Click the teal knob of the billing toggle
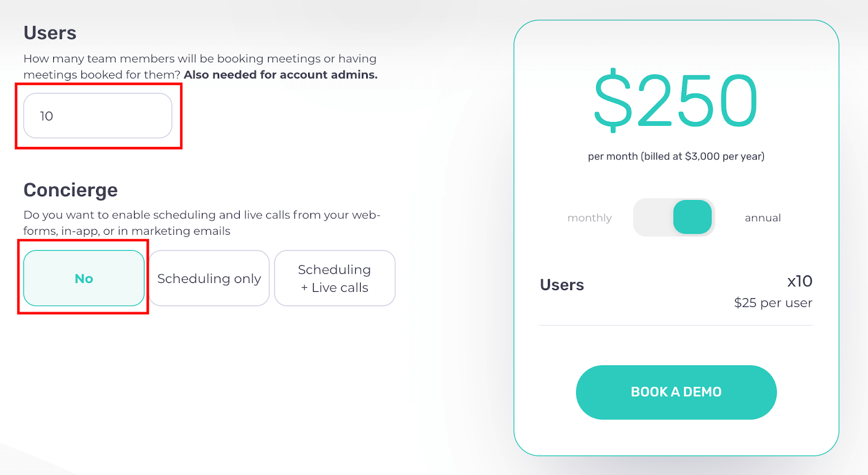 click(x=692, y=217)
